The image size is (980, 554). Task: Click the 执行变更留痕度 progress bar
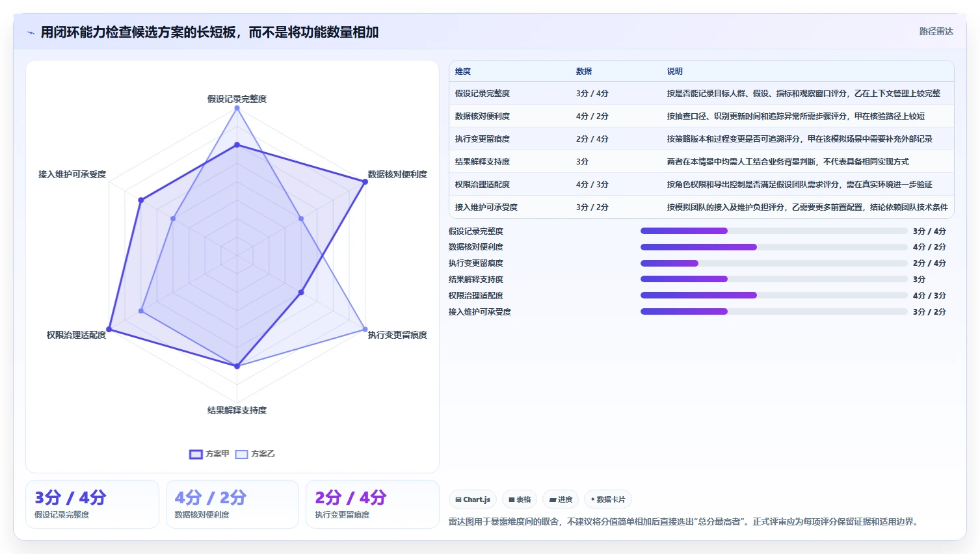point(774,263)
